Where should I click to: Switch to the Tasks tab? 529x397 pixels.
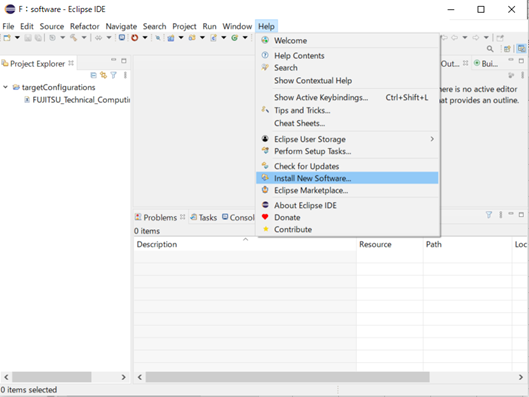pyautogui.click(x=203, y=218)
